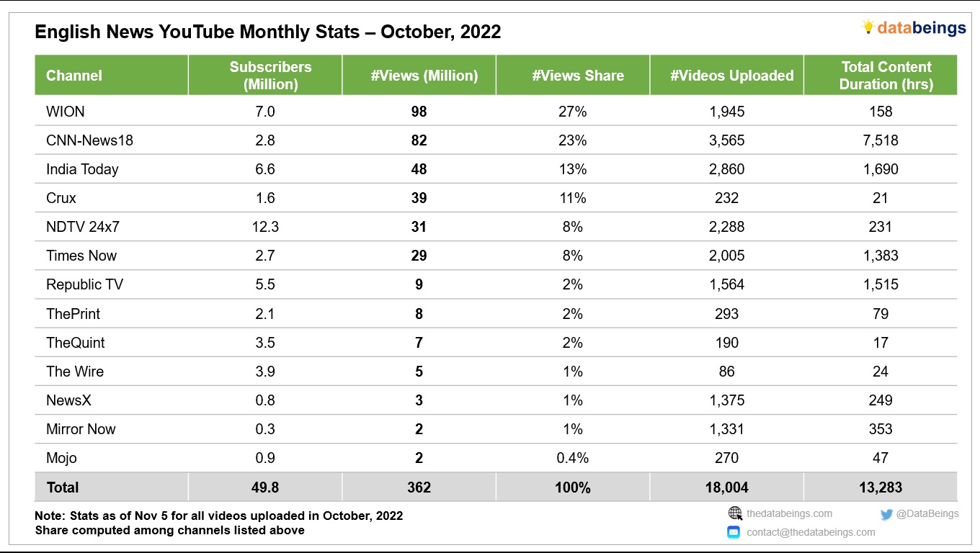Click Republic TV's 1,564 videos uploaded
This screenshot has height=553, width=980.
coord(727,284)
